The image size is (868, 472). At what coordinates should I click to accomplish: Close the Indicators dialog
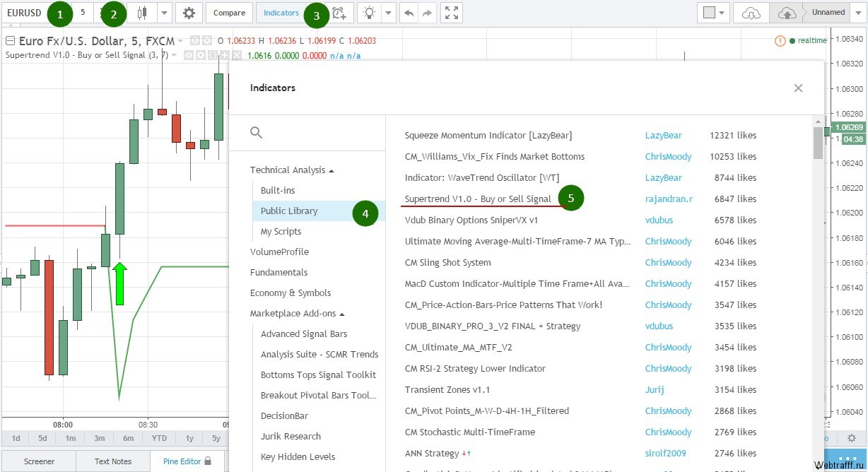tap(798, 88)
